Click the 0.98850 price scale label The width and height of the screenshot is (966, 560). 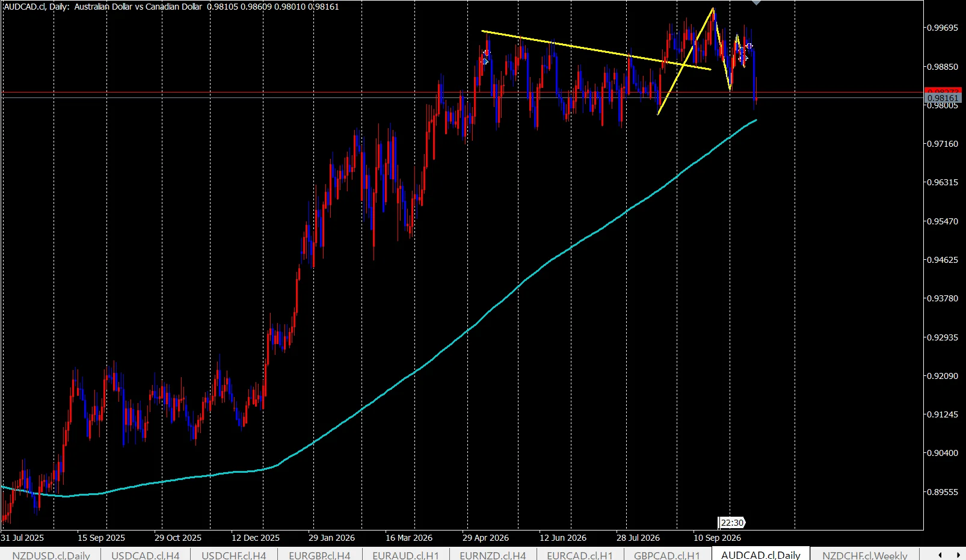[x=943, y=67]
